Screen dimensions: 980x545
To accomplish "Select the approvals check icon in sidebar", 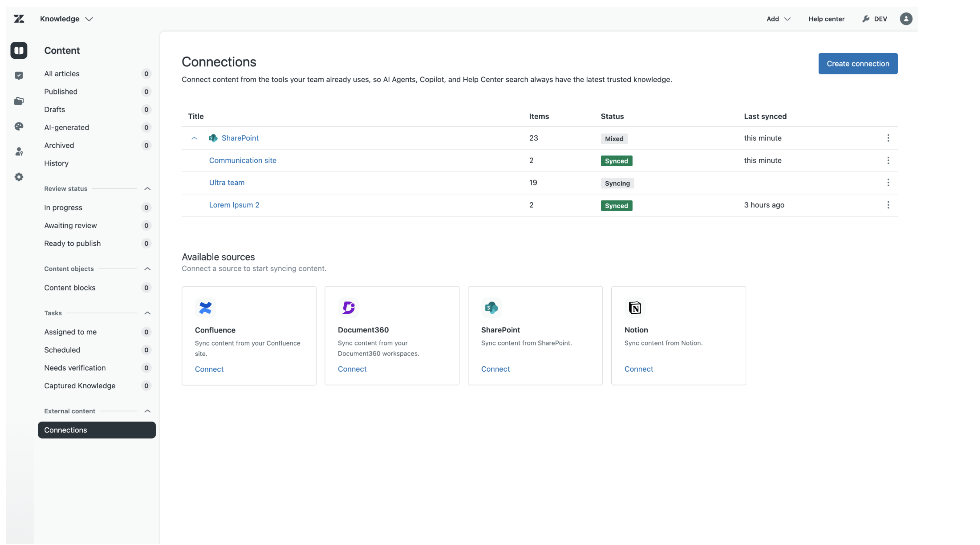I will pos(19,75).
